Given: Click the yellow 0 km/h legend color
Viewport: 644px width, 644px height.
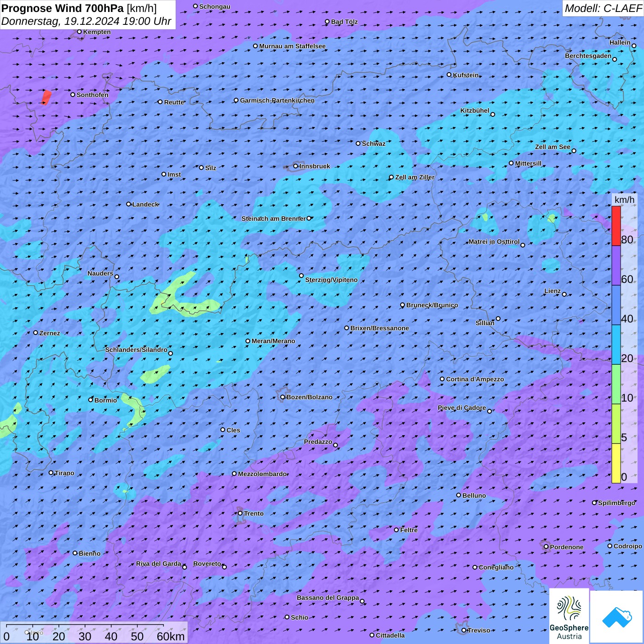Looking at the screenshot, I should click(616, 463).
